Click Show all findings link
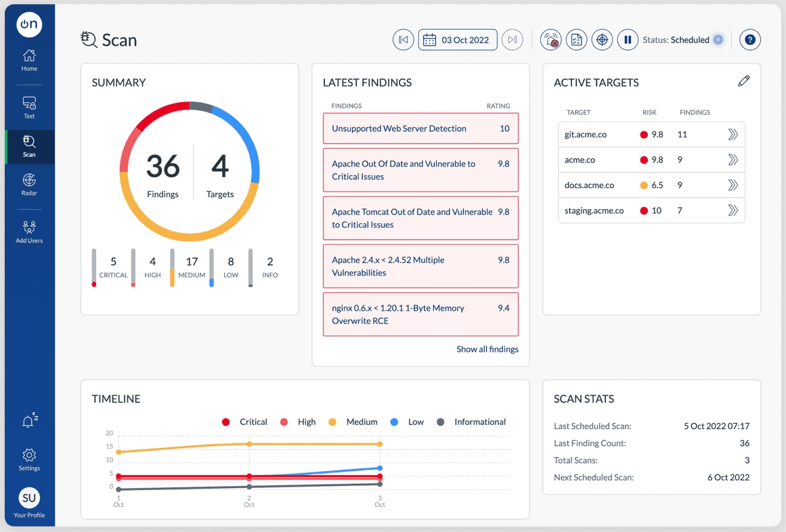 (487, 349)
